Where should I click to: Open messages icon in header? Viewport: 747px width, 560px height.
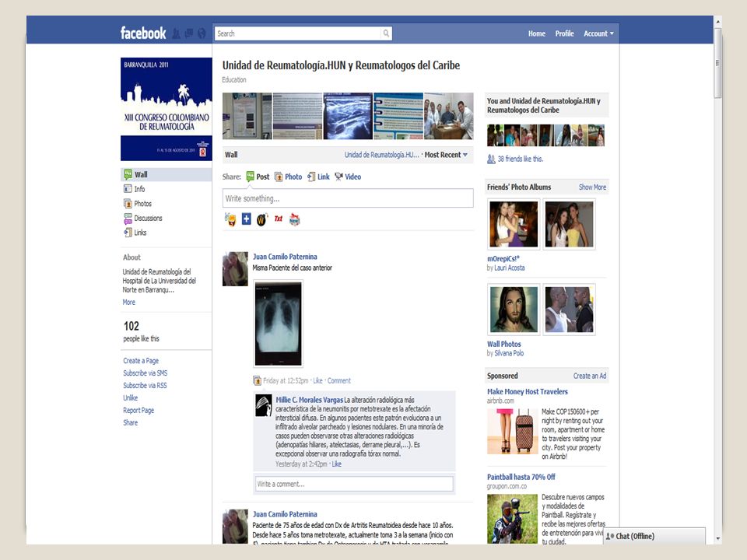pyautogui.click(x=189, y=33)
